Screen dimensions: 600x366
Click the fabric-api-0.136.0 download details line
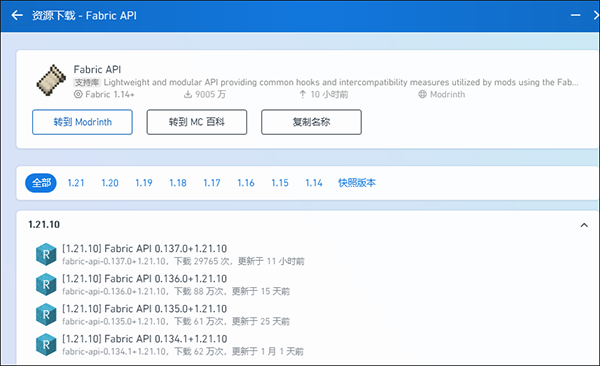coord(176,291)
